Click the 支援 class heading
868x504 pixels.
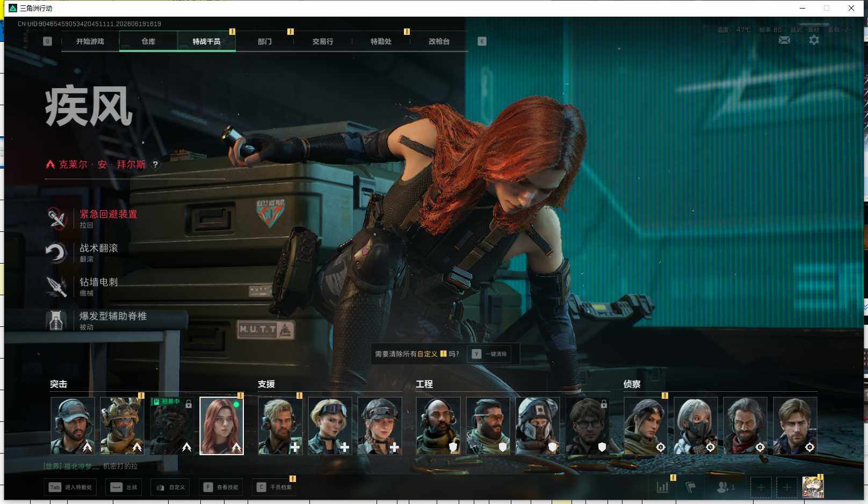pos(266,384)
